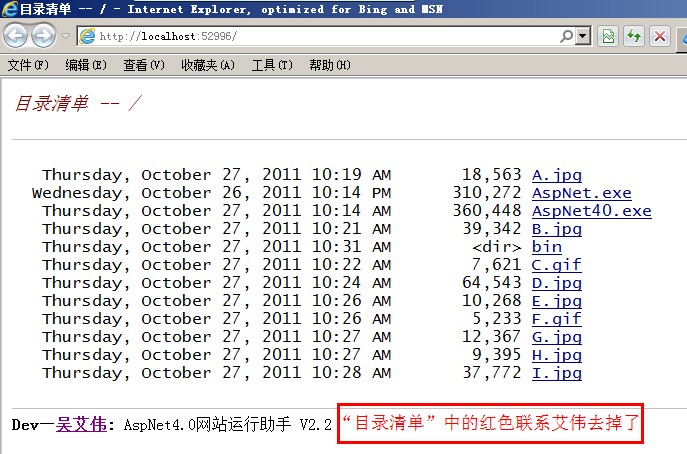Click the file size 37,772
687x454 pixels.
point(492,372)
